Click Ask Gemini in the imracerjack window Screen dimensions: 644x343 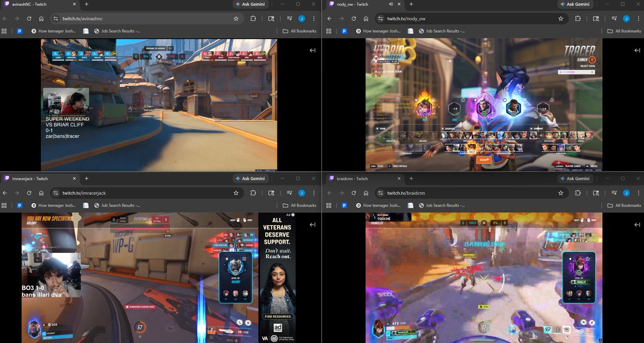tap(250, 178)
